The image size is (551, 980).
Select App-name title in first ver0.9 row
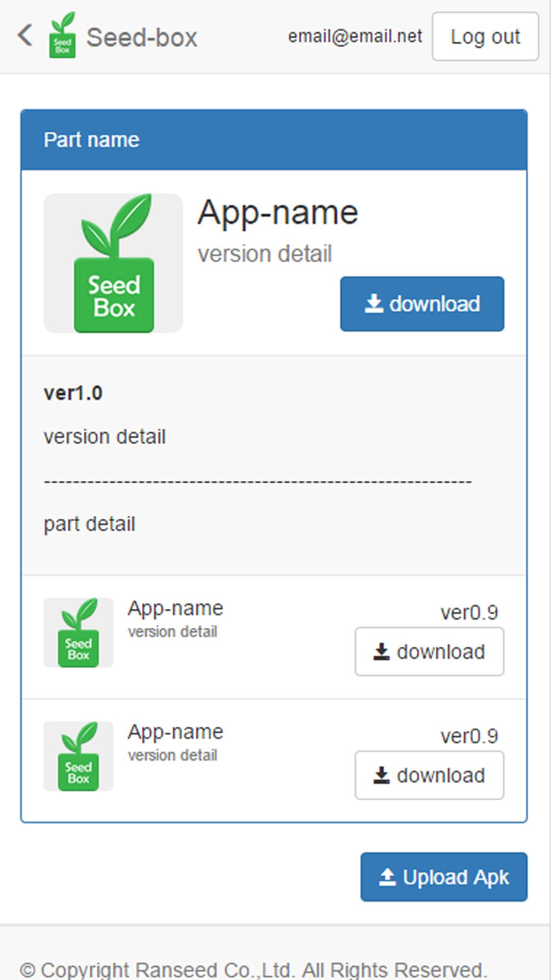[176, 608]
